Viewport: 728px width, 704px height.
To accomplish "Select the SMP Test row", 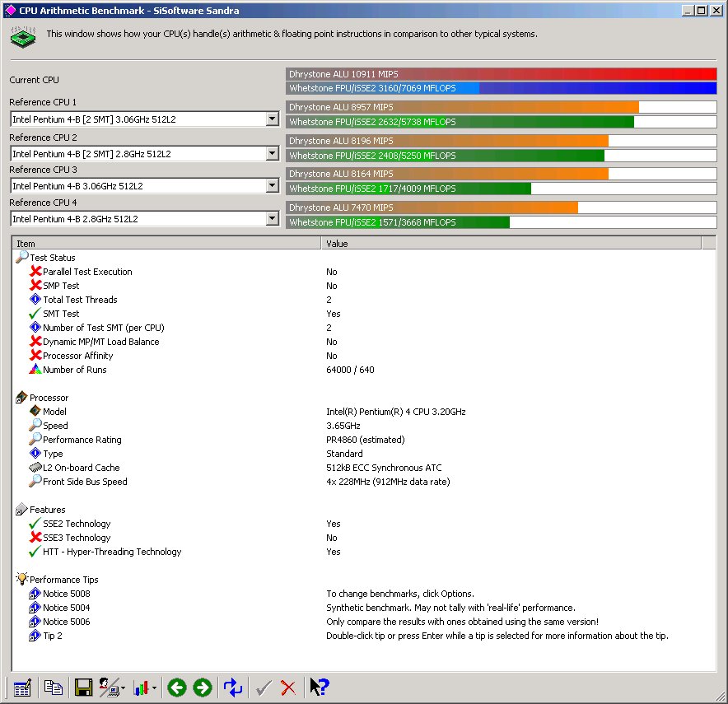I will (364, 286).
